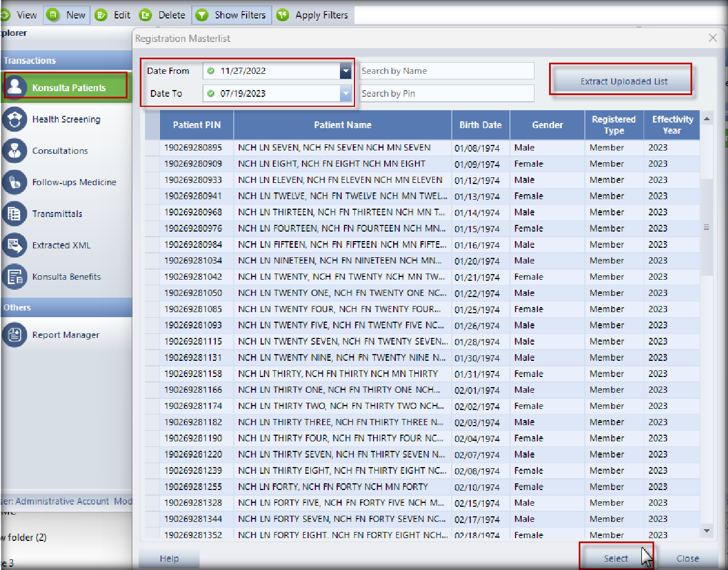Open Follow-ups Medicine icon
This screenshot has width=728, height=570.
click(15, 182)
